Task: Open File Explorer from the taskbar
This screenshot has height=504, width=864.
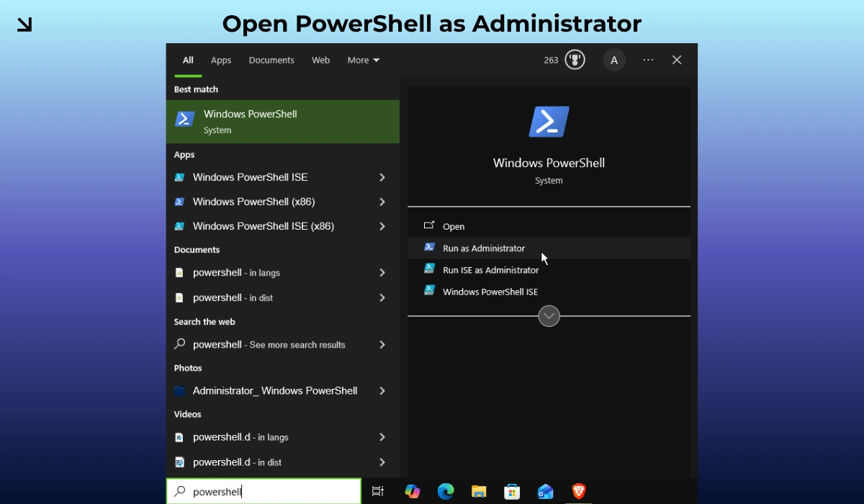Action: (479, 492)
